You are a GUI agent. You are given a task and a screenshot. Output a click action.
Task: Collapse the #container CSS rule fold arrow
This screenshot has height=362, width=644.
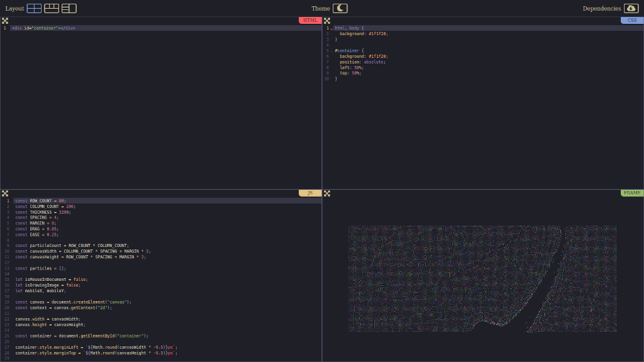coord(331,51)
